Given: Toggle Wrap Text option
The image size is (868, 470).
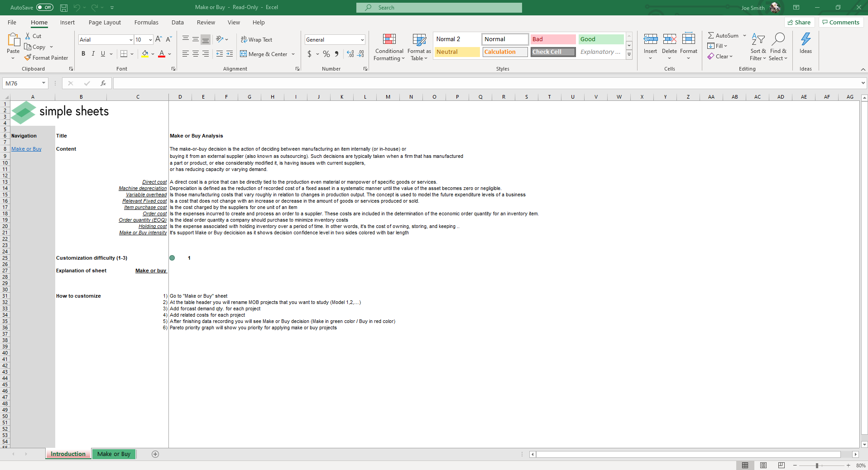Looking at the screenshot, I should (257, 40).
